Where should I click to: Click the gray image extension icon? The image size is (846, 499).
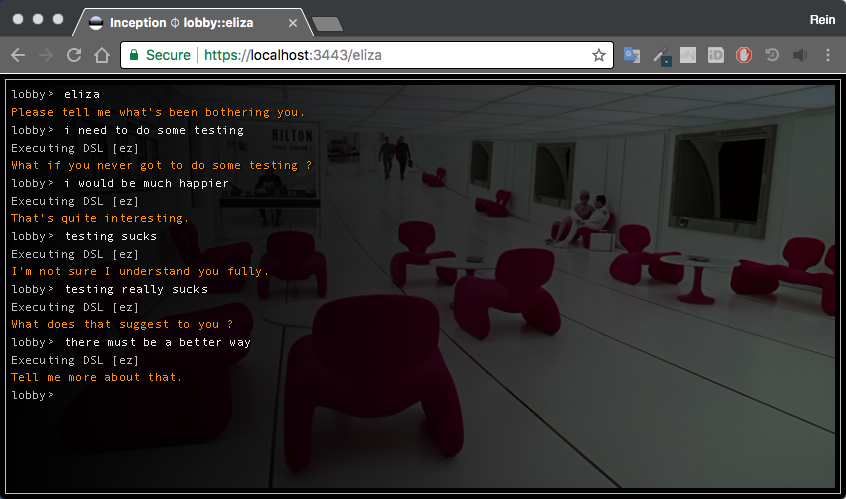[x=688, y=55]
